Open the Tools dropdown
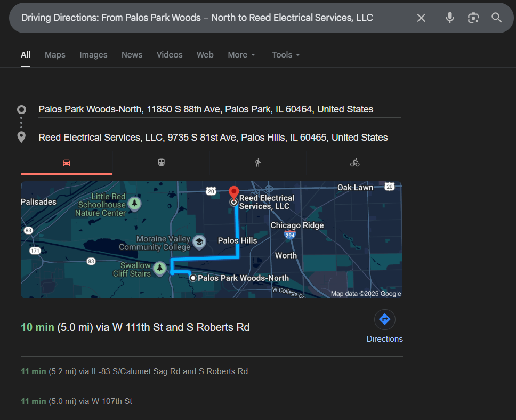This screenshot has width=516, height=420. point(286,55)
